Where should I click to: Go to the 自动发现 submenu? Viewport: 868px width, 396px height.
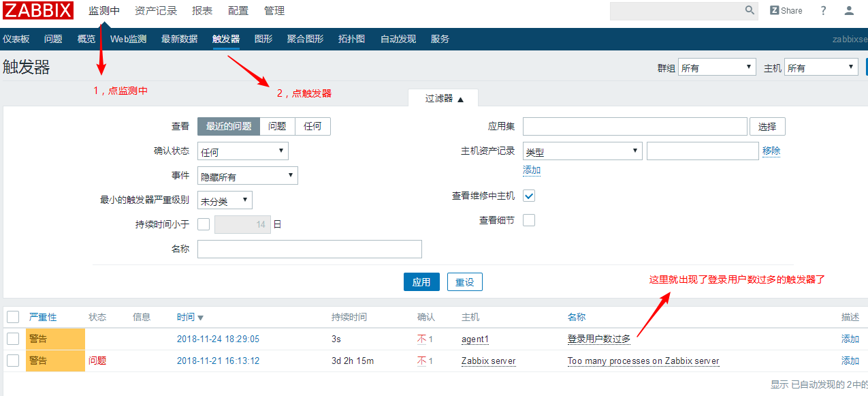coord(398,40)
